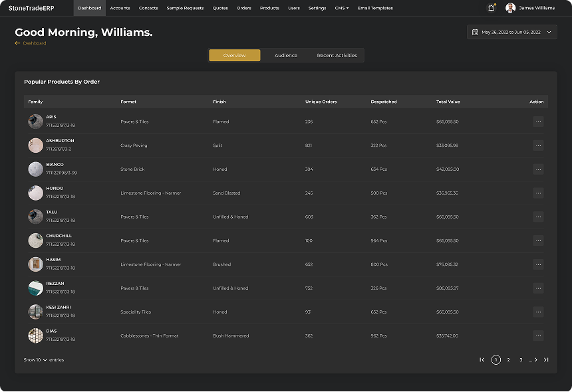Click James Williams user name
The height and width of the screenshot is (392, 572).
click(537, 8)
